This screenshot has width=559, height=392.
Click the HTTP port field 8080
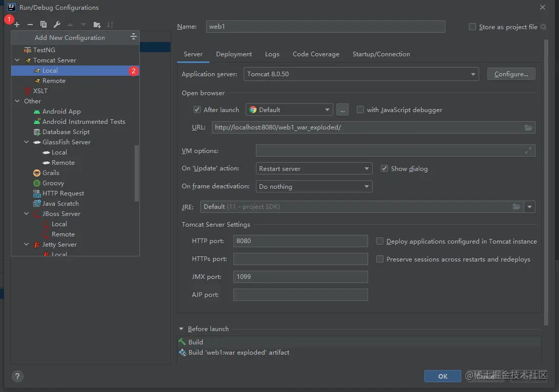click(x=300, y=241)
